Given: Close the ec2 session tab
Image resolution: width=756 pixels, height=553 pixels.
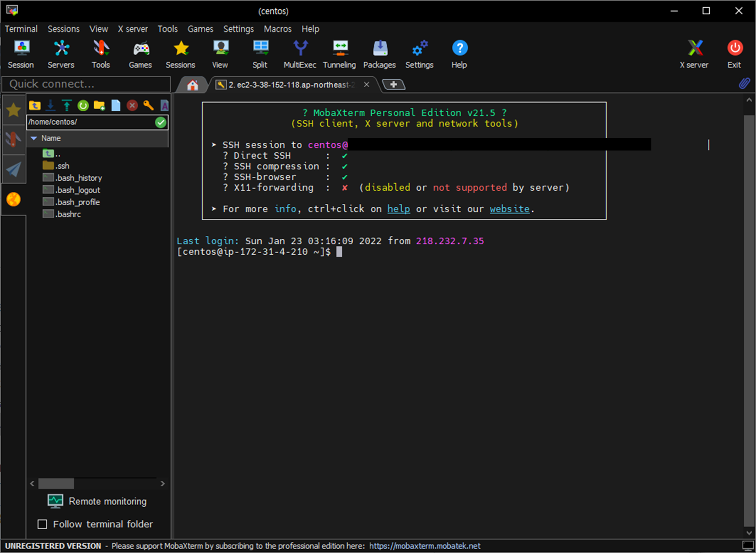Looking at the screenshot, I should click(x=366, y=85).
